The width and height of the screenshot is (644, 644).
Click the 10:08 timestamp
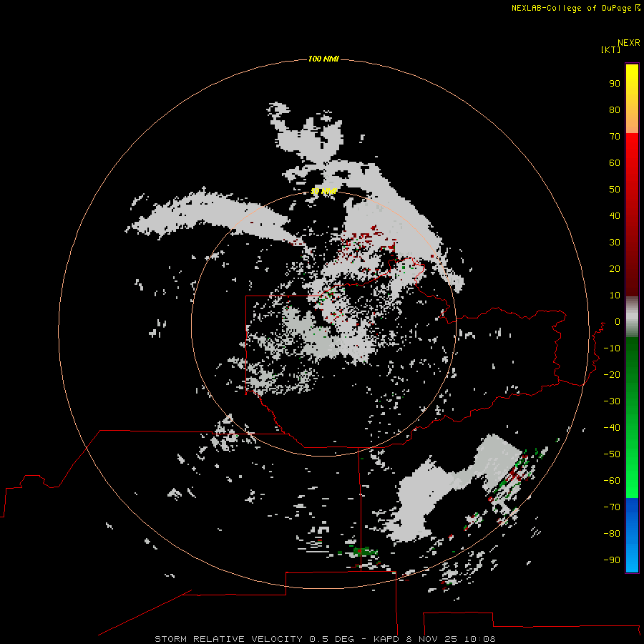[x=479, y=639]
